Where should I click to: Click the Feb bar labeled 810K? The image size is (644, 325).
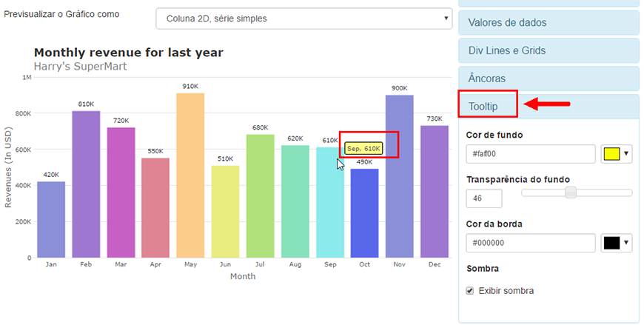click(x=86, y=184)
